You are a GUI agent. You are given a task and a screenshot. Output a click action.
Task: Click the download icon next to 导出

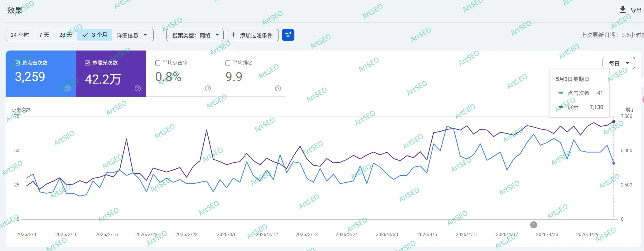622,10
